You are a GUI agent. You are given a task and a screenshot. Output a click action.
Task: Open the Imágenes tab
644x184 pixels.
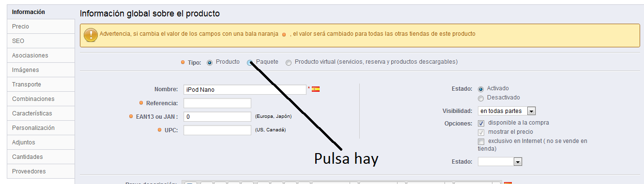41,70
